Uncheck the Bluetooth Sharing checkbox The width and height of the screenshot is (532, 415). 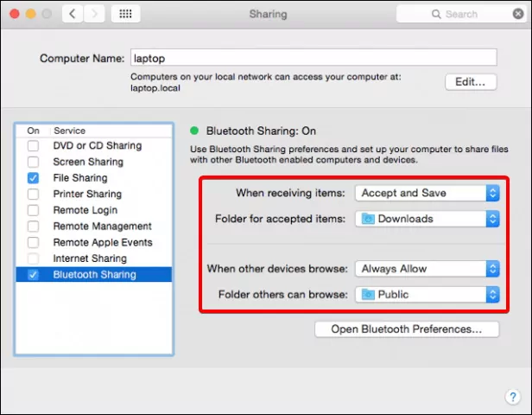tap(33, 274)
